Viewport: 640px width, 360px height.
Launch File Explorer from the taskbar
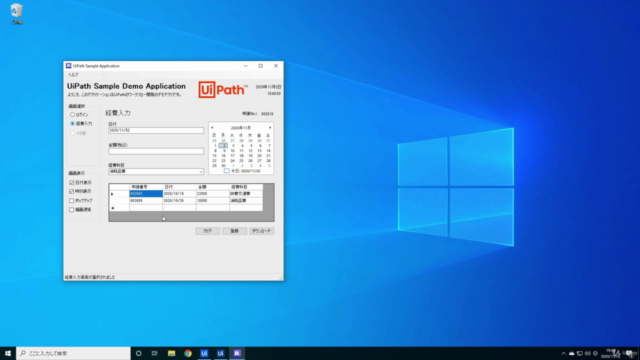point(171,353)
